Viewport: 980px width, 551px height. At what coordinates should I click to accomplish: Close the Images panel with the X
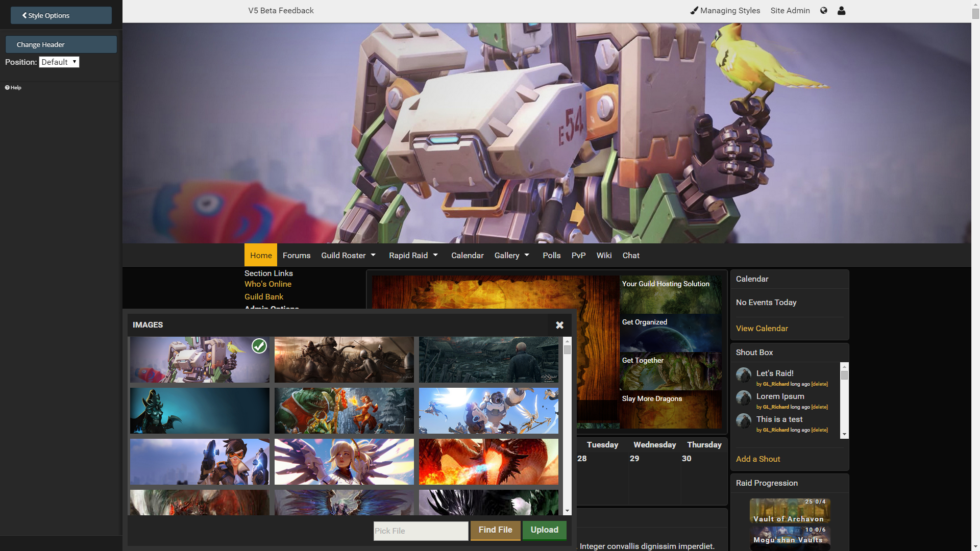560,325
